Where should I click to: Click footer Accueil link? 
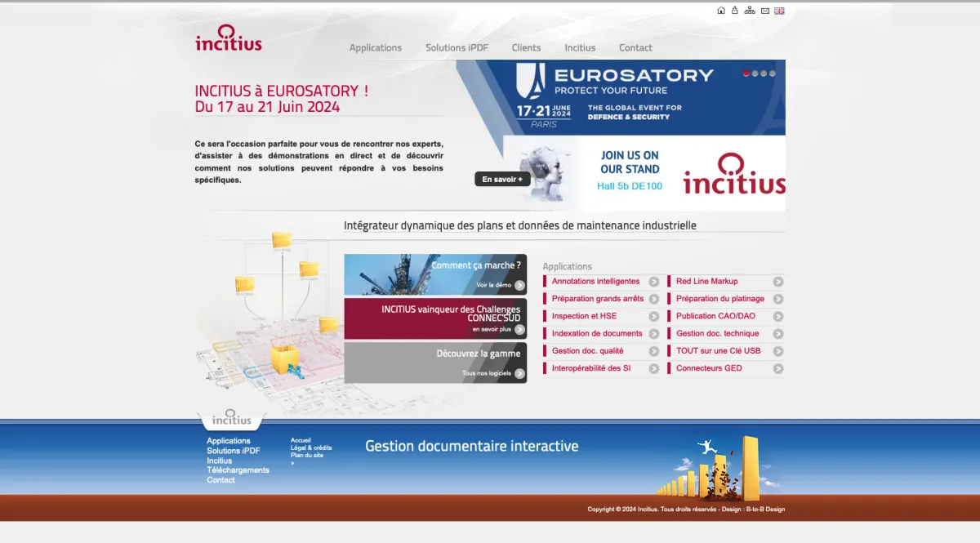click(x=301, y=440)
